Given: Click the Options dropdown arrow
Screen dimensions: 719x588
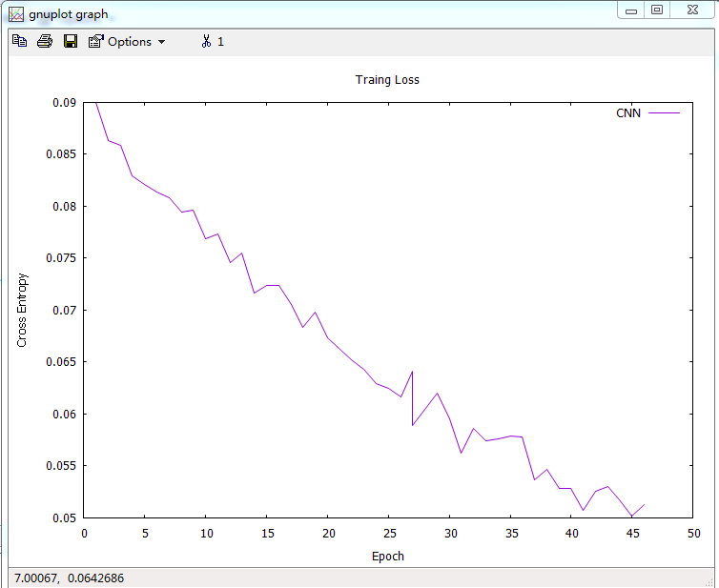Looking at the screenshot, I should pos(161,42).
